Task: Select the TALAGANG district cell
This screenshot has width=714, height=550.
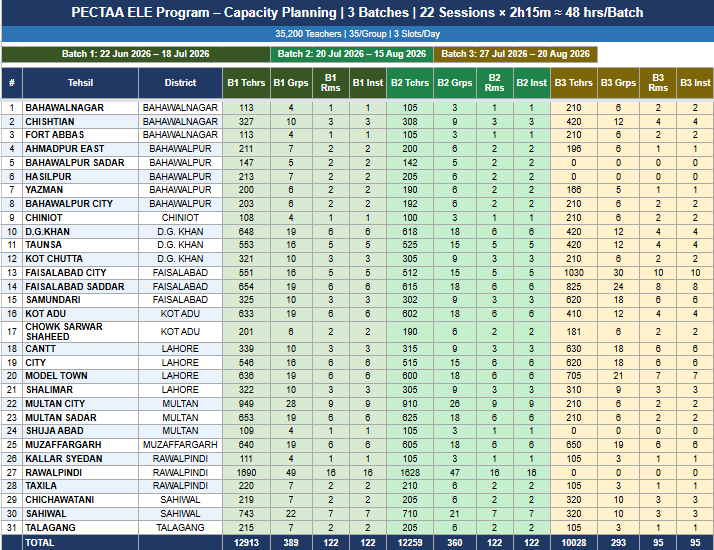Action: 180,528
